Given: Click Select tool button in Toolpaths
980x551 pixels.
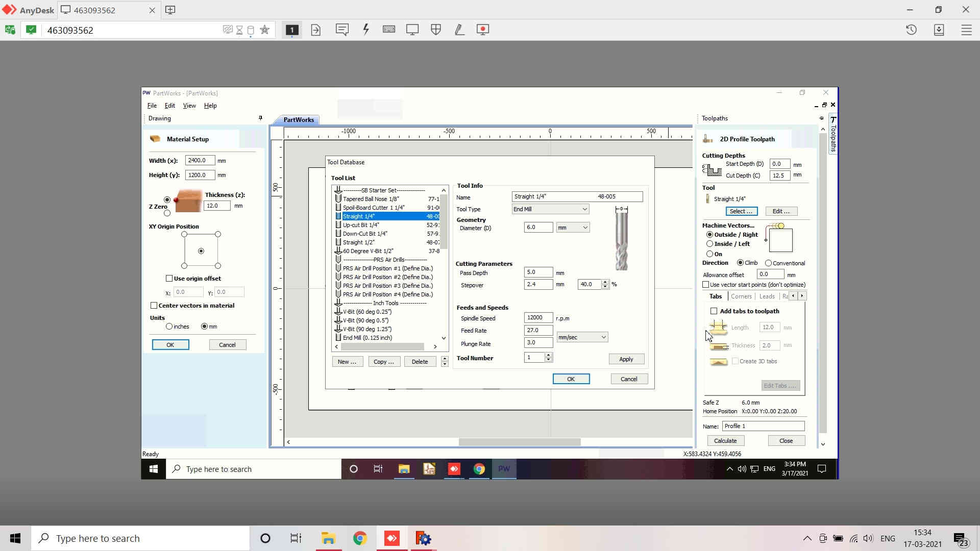Looking at the screenshot, I should pyautogui.click(x=741, y=211).
